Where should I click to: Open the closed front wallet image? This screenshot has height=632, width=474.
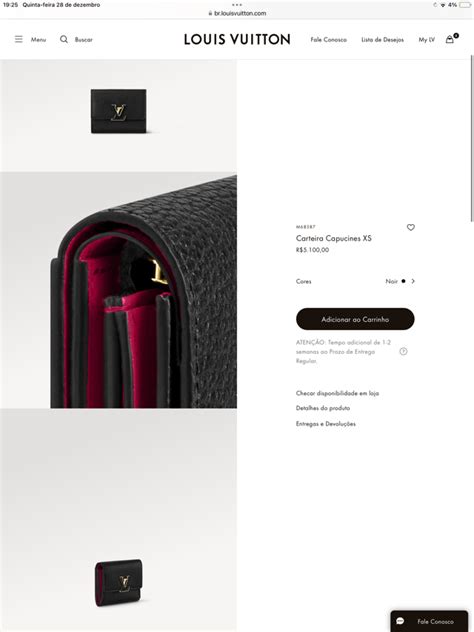coord(118,111)
